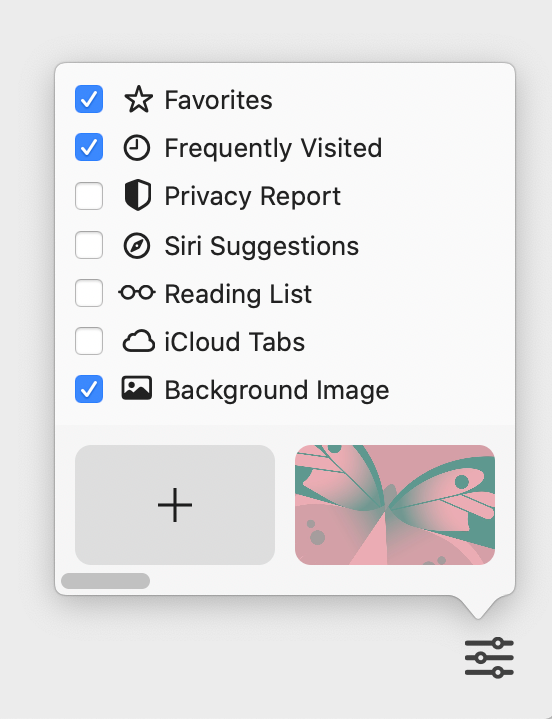Enable the Privacy Report checkbox

pos(89,196)
